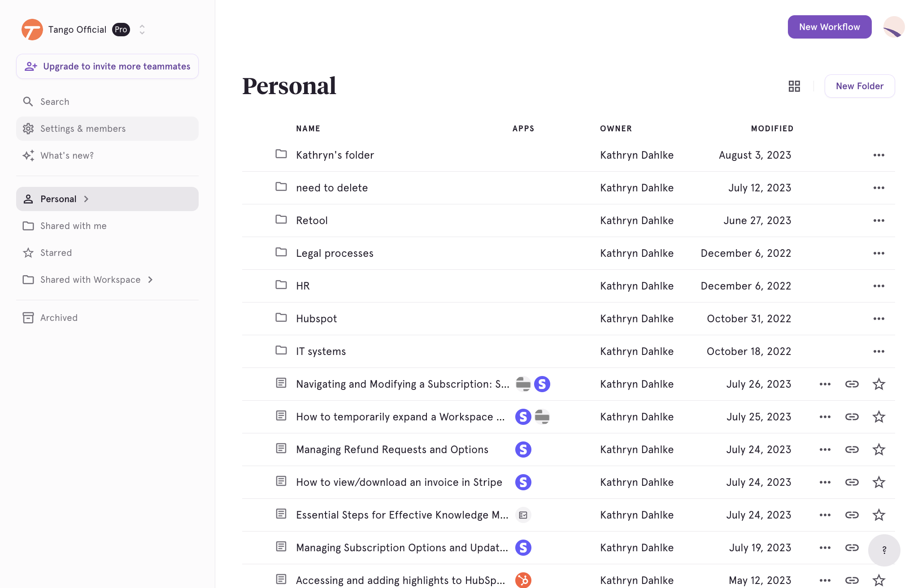Image resolution: width=922 pixels, height=588 pixels.
Task: Star Essential Steps for Effective Knowledge workflow
Action: [x=879, y=515]
